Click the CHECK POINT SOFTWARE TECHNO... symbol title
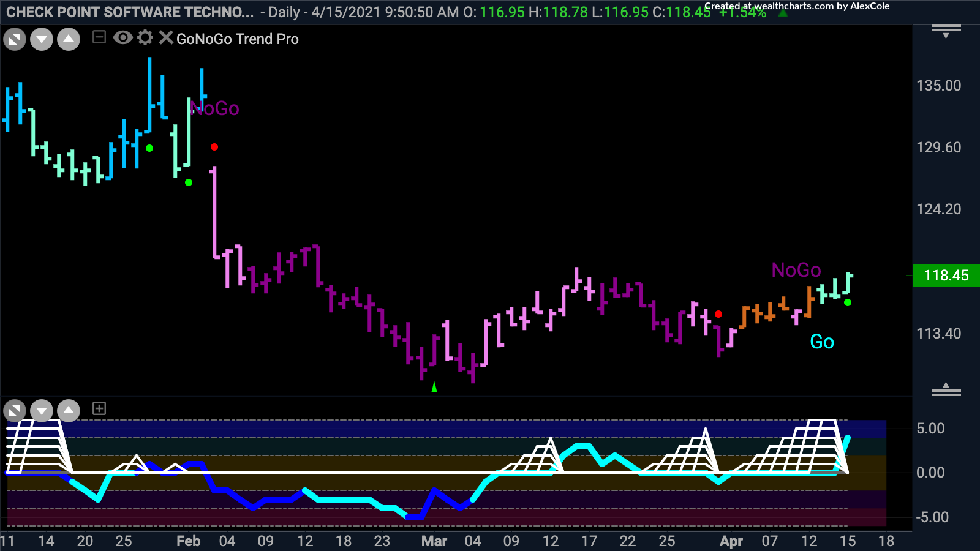 pyautogui.click(x=130, y=12)
